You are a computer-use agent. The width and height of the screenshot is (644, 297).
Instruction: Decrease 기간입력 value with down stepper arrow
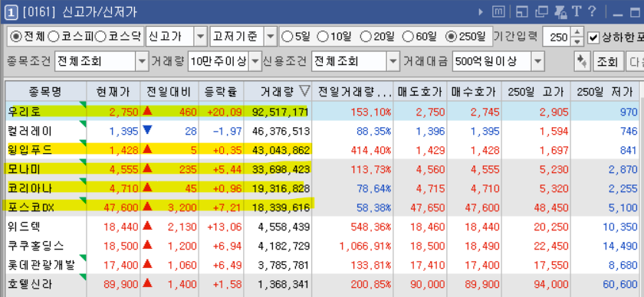tap(578, 42)
